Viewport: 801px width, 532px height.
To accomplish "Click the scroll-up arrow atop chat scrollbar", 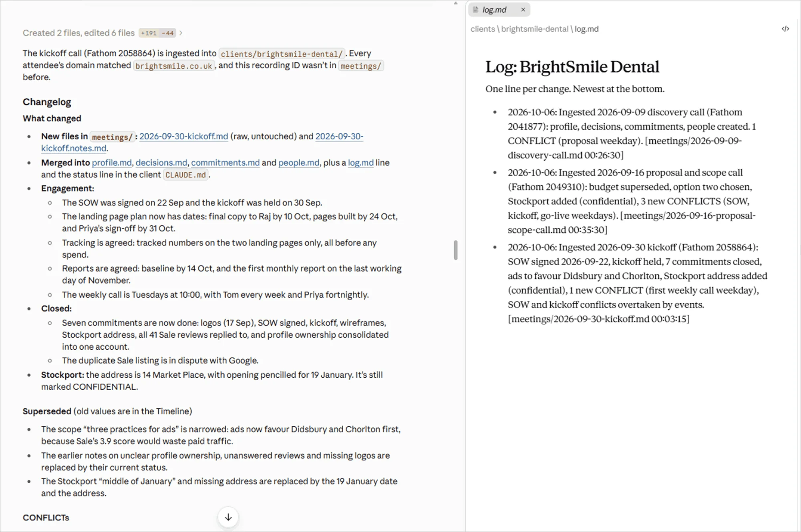I will click(455, 3).
